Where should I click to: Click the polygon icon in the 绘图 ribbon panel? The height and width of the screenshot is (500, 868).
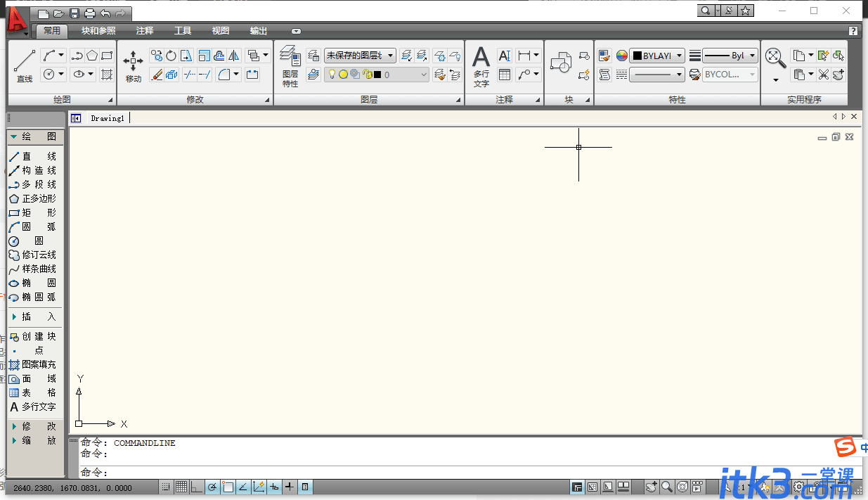[92, 56]
